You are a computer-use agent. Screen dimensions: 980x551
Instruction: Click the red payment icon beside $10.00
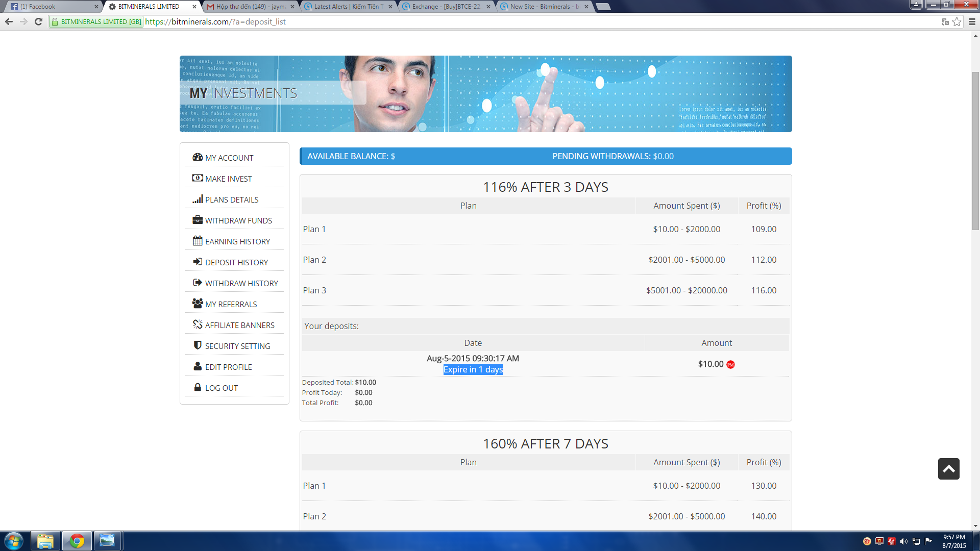point(730,364)
